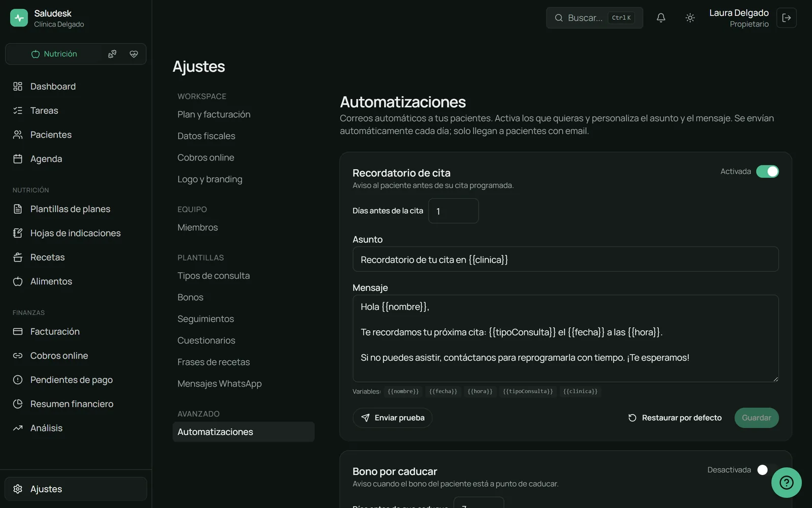
Task: Click Enviar prueba button
Action: pyautogui.click(x=392, y=418)
